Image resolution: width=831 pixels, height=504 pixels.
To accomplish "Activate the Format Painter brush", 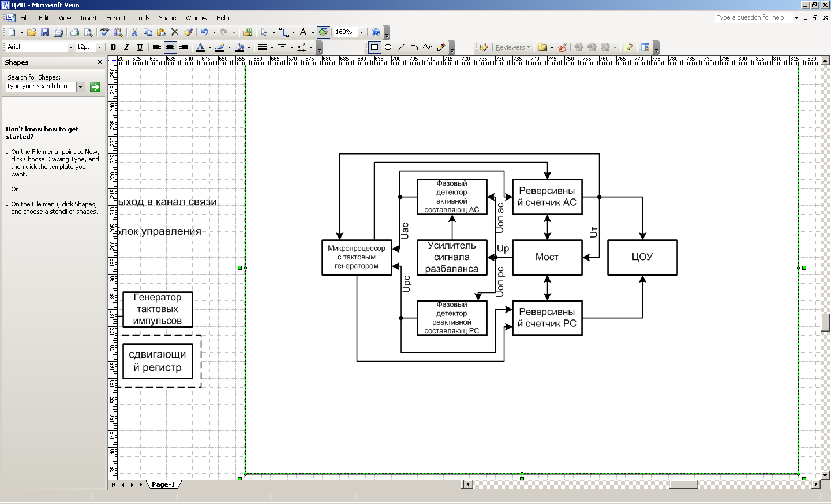I will point(188,32).
